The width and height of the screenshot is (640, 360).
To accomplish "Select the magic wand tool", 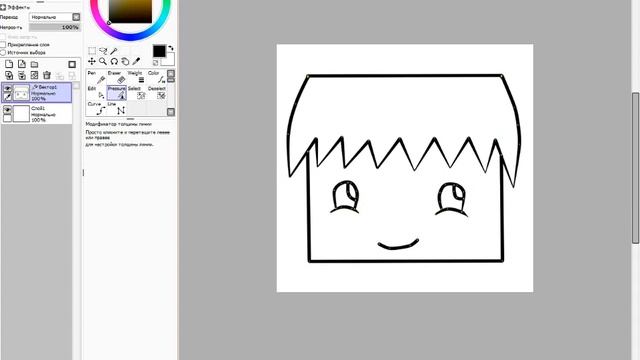I will click(114, 51).
